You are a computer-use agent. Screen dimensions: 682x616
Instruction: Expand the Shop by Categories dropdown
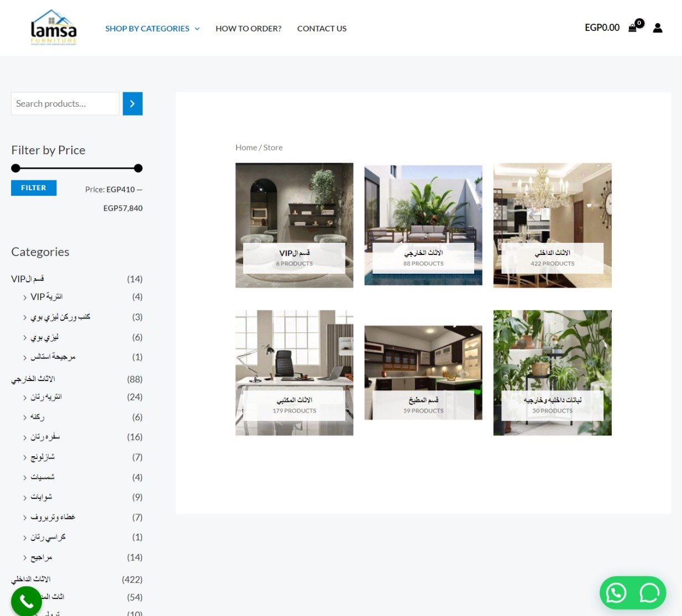(152, 29)
